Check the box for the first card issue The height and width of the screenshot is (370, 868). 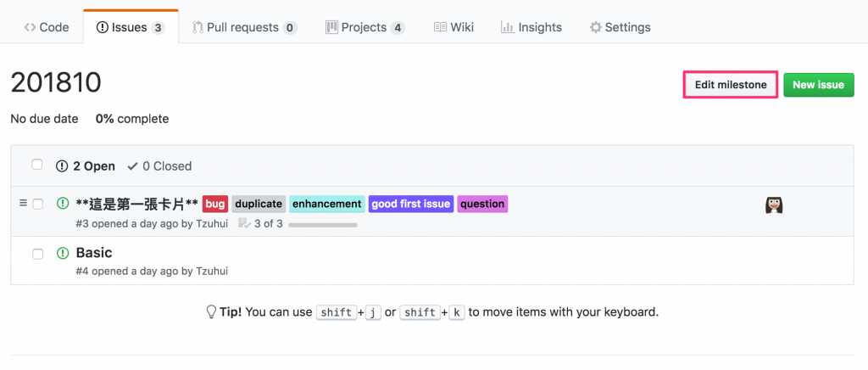(38, 204)
